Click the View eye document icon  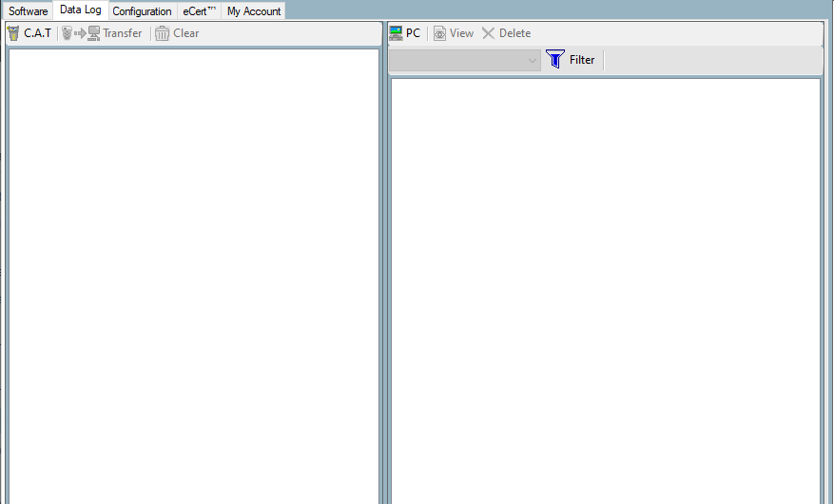(x=439, y=33)
